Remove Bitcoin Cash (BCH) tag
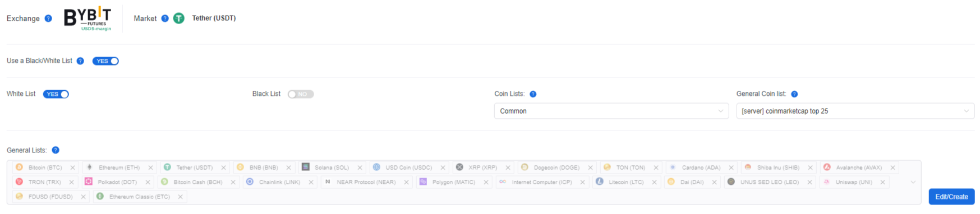980x214 pixels. point(233,182)
